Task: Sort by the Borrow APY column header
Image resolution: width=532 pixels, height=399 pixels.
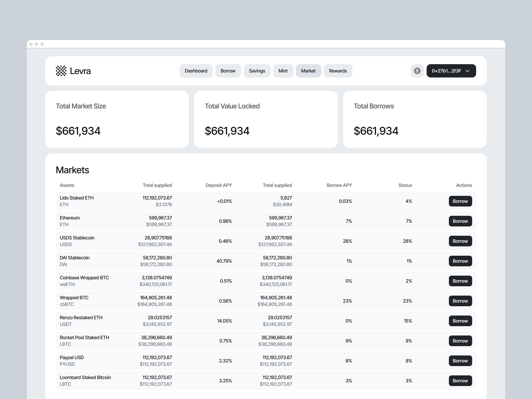Action: (x=339, y=185)
